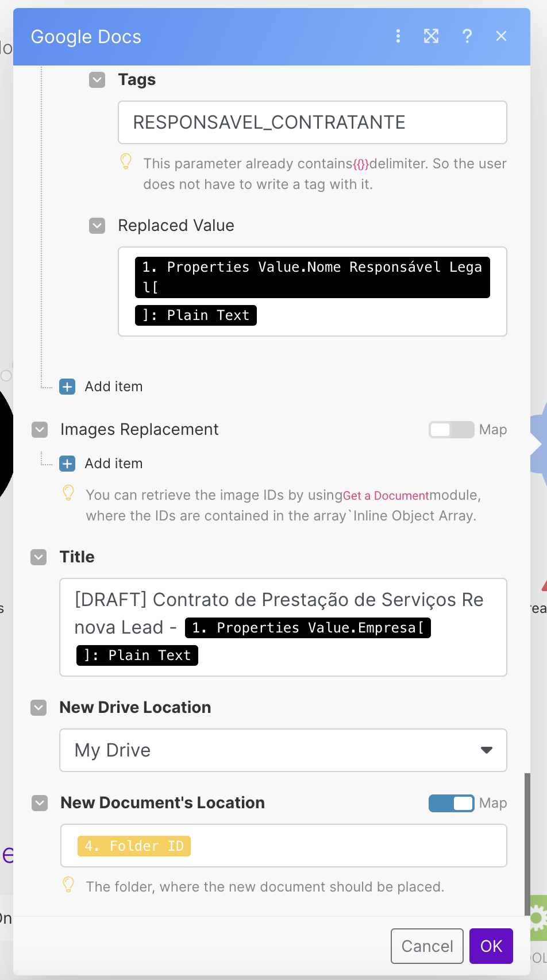Collapse the Replaced Value chevron
This screenshot has width=547, height=980.
pyautogui.click(x=97, y=226)
